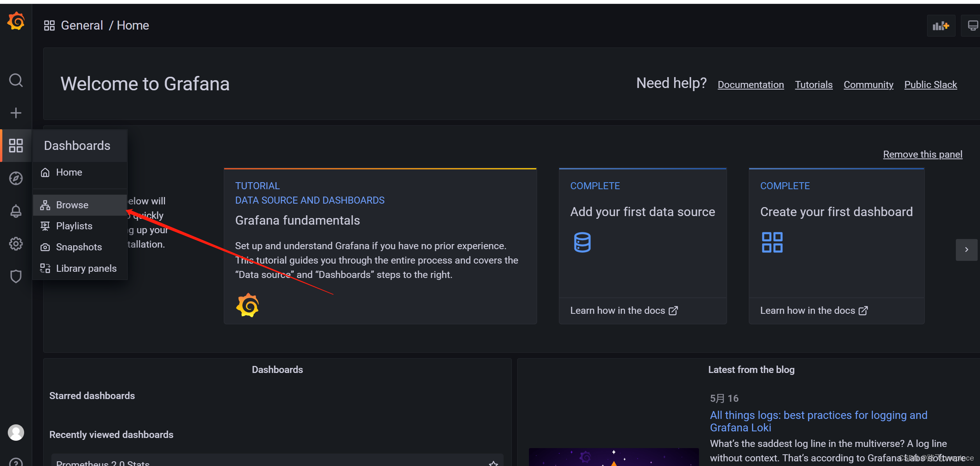The image size is (980, 466).
Task: Open the All things logs blog article
Action: [818, 421]
